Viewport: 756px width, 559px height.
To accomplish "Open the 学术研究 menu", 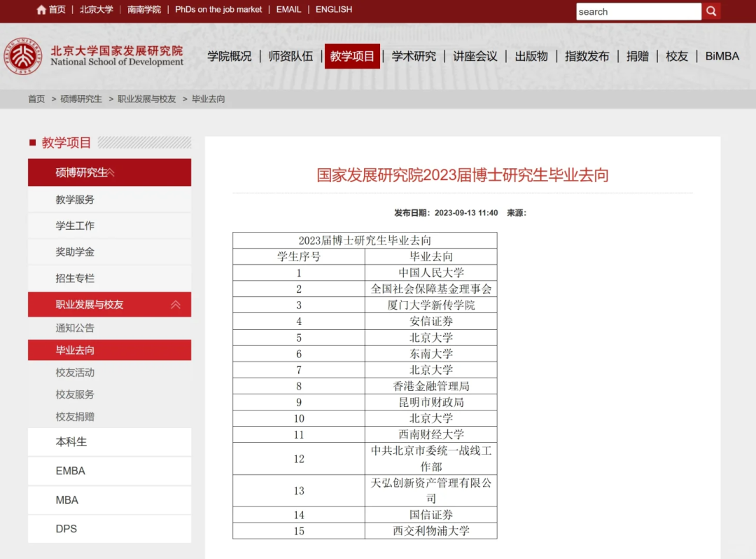I will (x=414, y=57).
